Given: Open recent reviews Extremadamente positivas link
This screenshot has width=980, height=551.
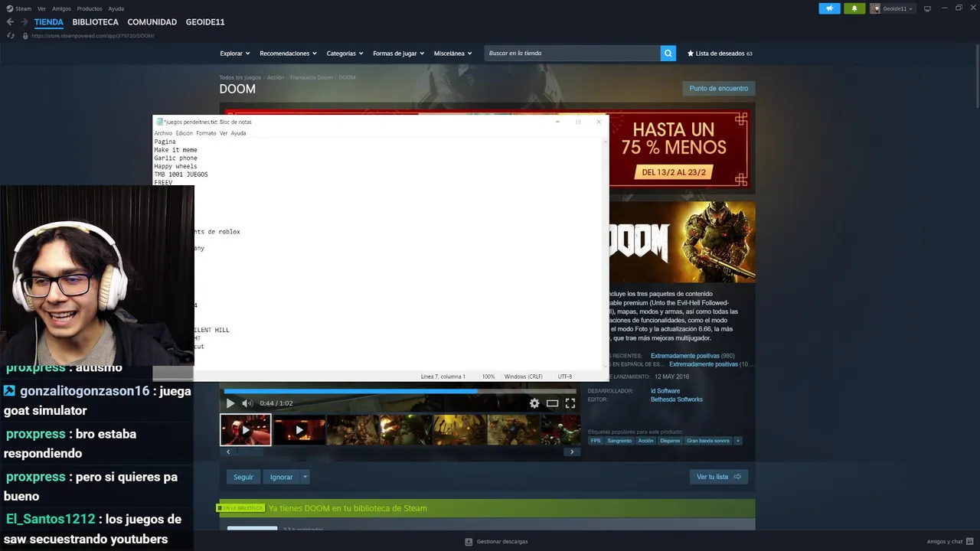Looking at the screenshot, I should point(684,356).
